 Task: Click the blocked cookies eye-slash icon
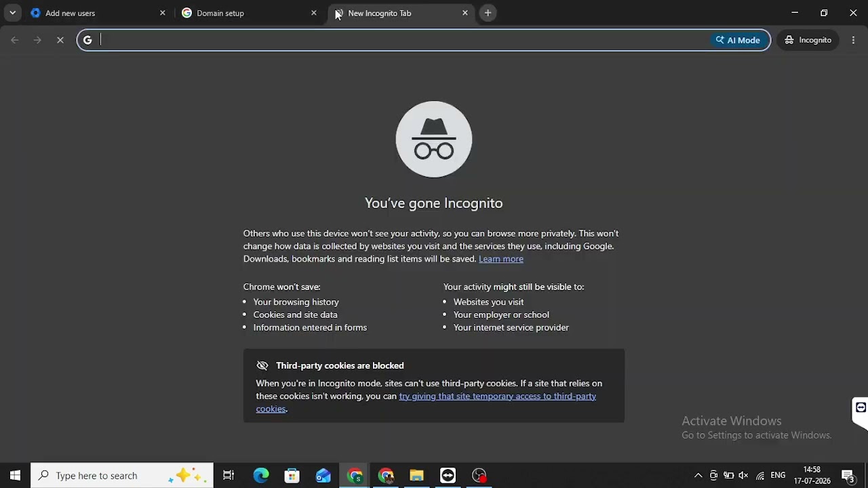[x=262, y=365]
